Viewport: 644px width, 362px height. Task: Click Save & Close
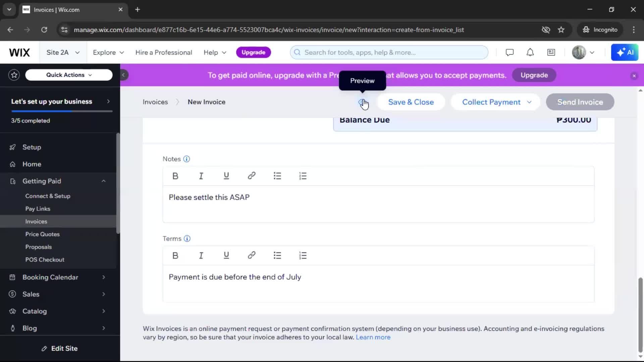[411, 102]
